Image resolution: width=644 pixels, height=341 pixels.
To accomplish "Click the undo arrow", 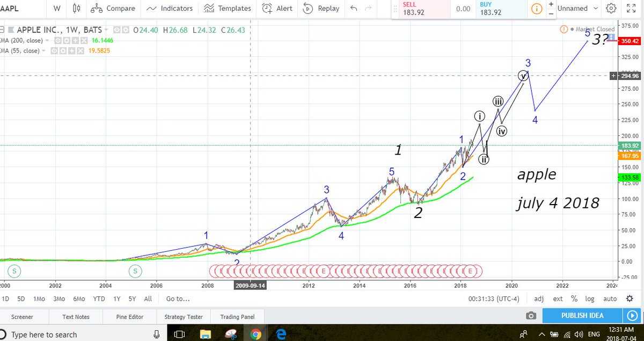I will (353, 8).
